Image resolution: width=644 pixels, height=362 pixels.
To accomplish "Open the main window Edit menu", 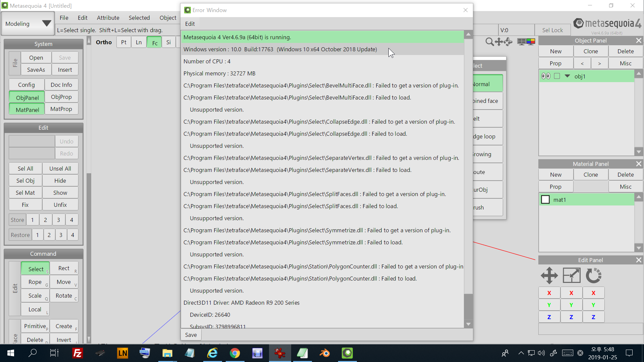I will (83, 18).
